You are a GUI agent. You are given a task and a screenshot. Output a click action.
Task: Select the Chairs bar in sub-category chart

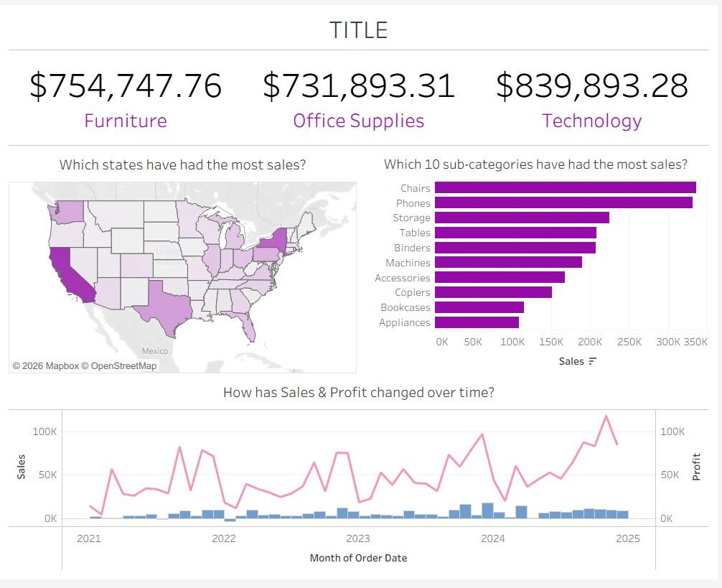coord(565,187)
